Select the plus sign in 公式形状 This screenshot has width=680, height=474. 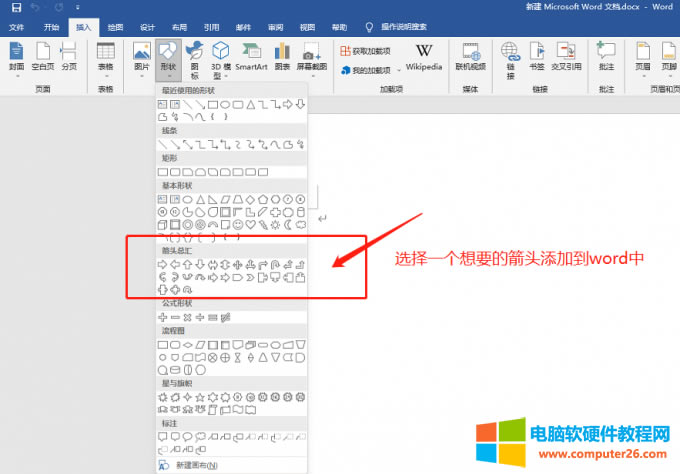click(162, 317)
